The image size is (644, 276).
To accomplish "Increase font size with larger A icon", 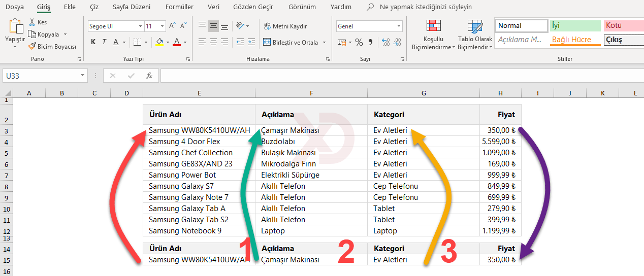I will (173, 26).
